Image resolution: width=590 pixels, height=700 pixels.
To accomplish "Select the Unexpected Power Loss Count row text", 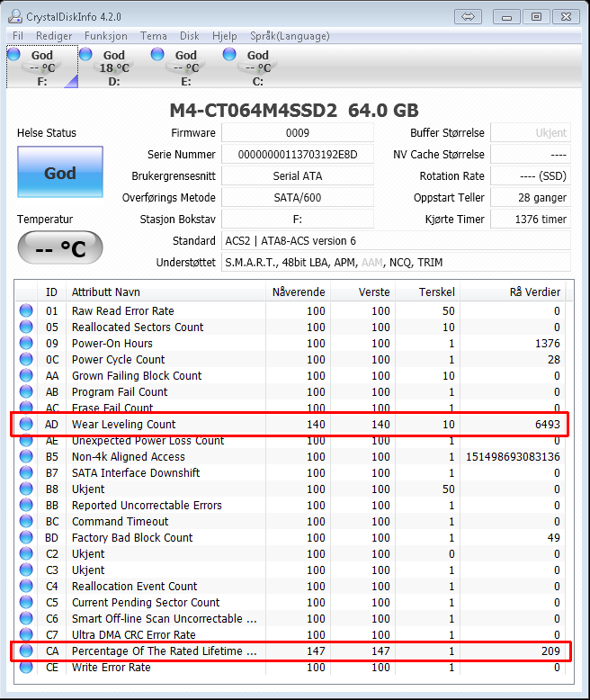I will pos(147,441).
